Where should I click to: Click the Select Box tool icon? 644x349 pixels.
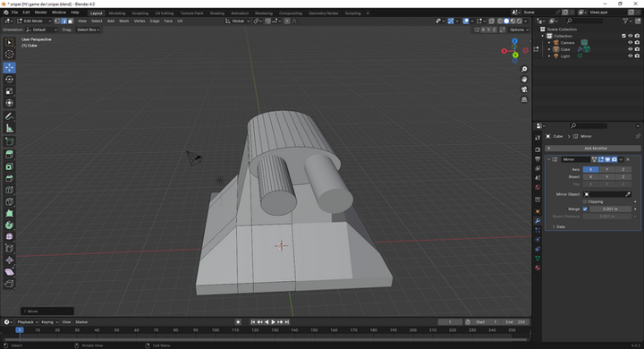point(9,42)
